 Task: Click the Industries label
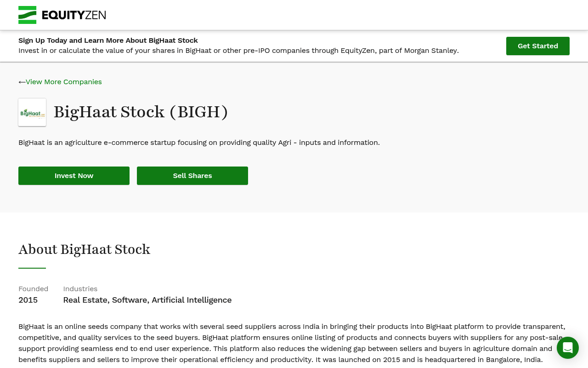click(x=80, y=289)
